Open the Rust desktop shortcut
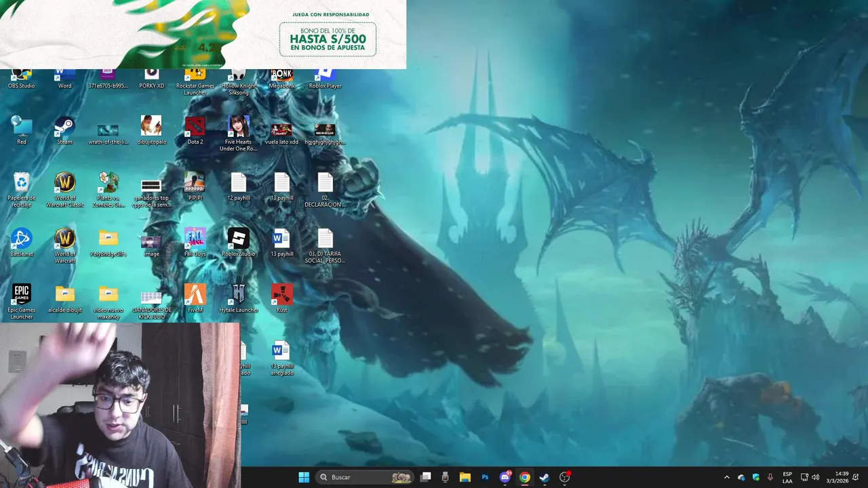 [x=281, y=299]
